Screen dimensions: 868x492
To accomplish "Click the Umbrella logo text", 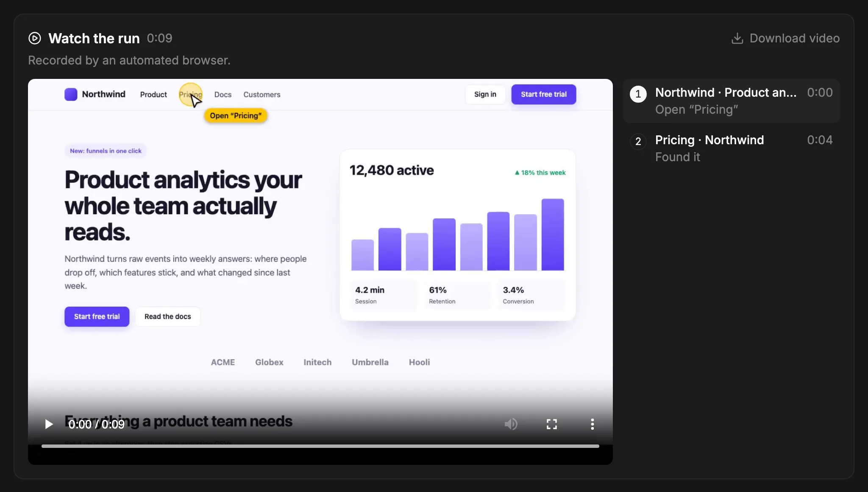I will pyautogui.click(x=370, y=362).
